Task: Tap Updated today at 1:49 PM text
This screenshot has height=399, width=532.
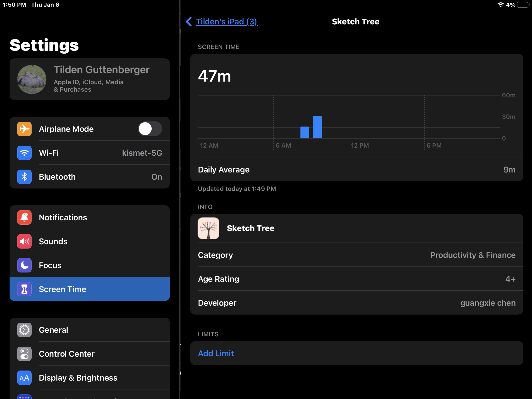Action: pyautogui.click(x=237, y=189)
